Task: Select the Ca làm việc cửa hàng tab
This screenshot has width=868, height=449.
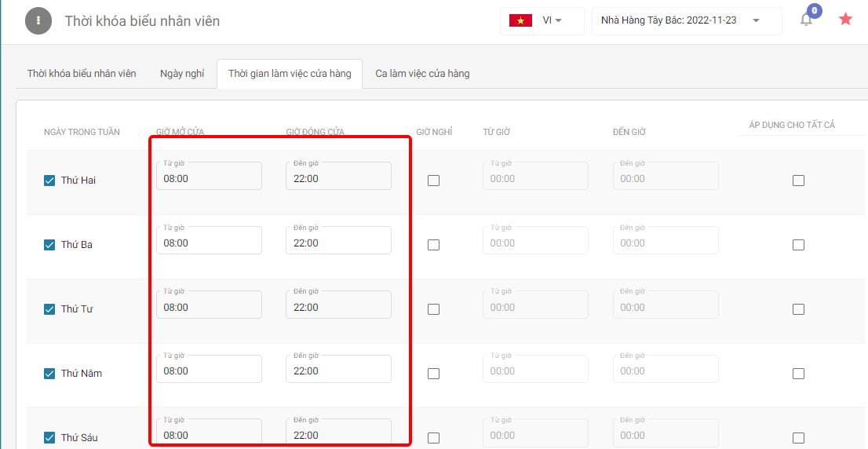Action: click(422, 73)
